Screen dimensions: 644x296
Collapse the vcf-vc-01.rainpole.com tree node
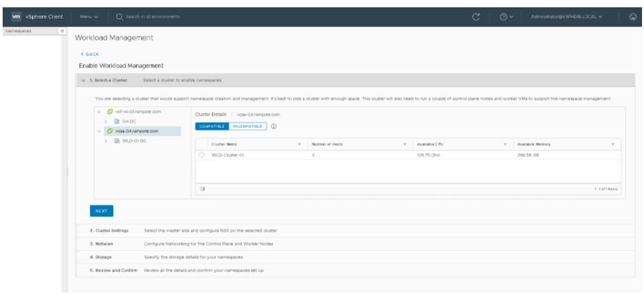tap(100, 111)
